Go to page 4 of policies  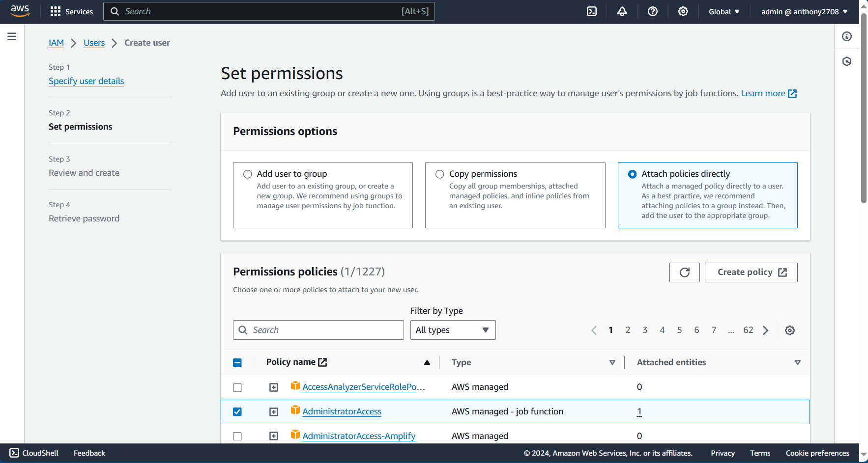[662, 330]
